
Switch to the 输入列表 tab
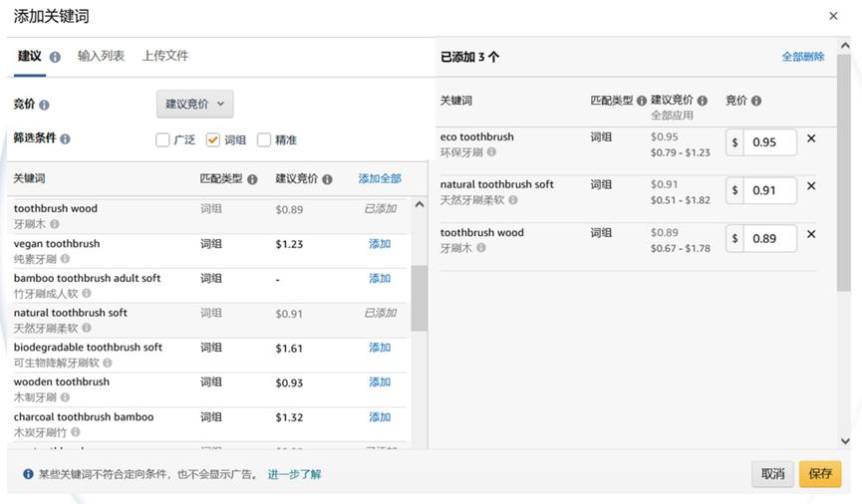coord(101,56)
